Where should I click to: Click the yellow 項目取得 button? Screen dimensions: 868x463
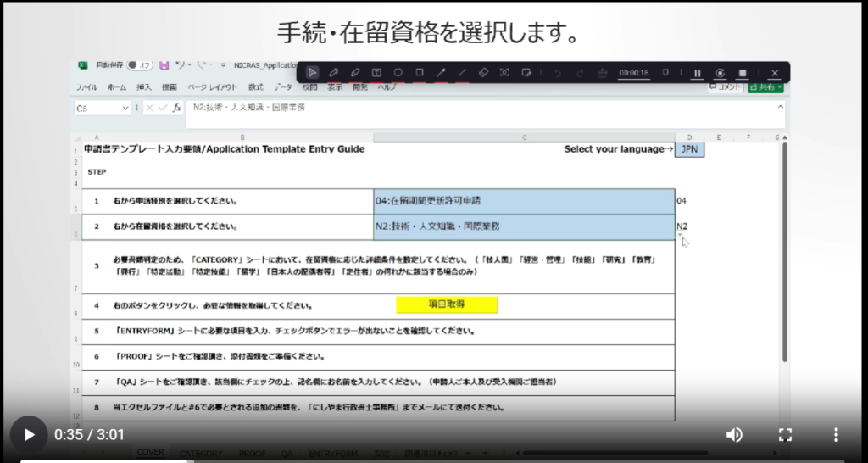point(447,304)
